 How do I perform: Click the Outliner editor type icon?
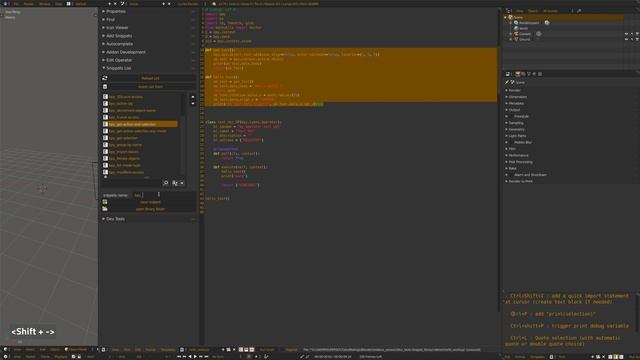[x=508, y=11]
